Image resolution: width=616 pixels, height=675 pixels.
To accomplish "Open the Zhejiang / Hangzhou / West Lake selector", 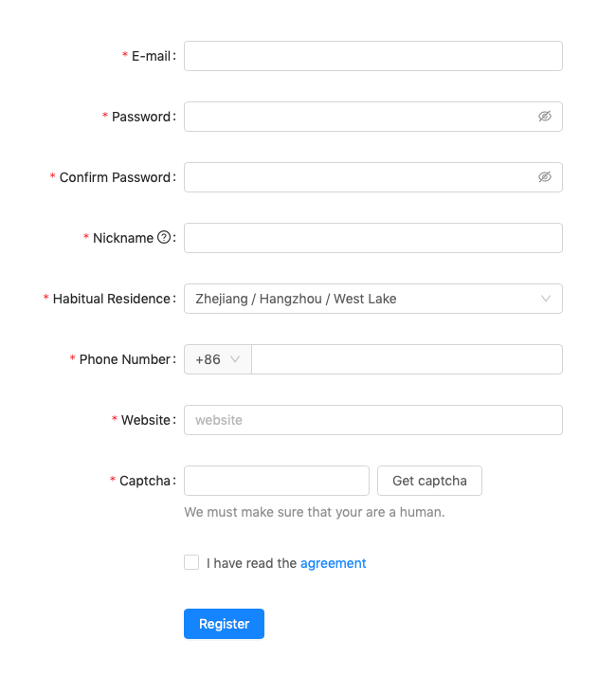I will (x=373, y=299).
